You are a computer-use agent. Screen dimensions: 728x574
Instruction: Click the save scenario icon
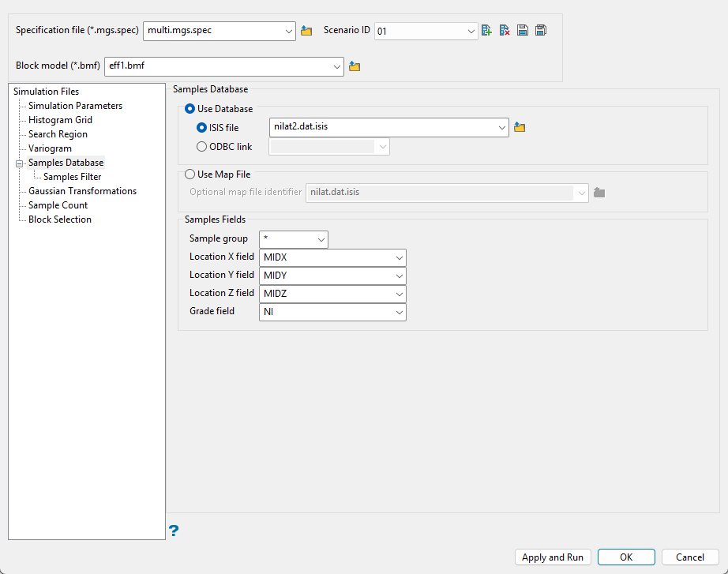tap(523, 31)
